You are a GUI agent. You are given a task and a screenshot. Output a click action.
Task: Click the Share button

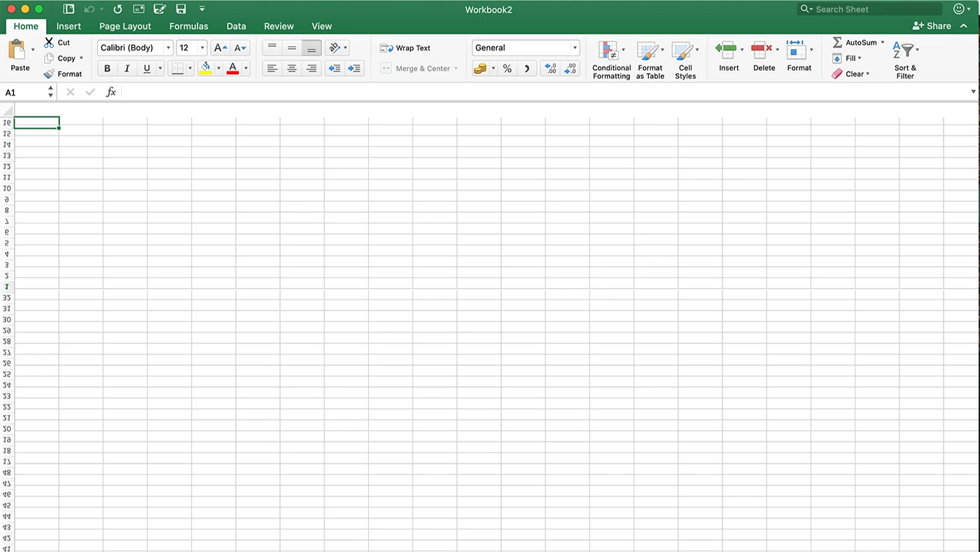932,26
